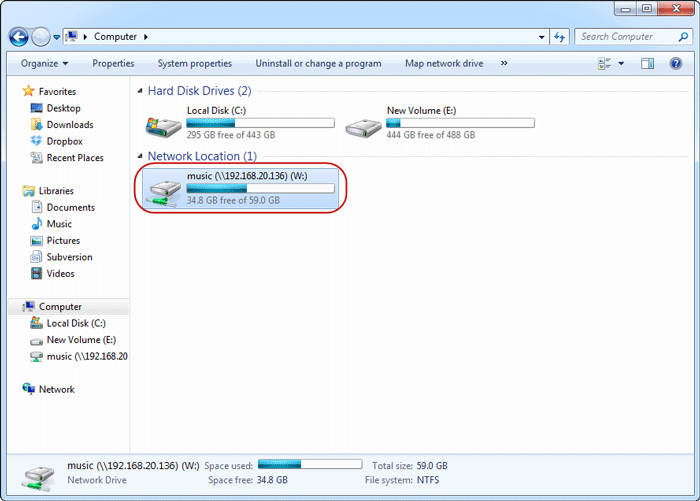Click the Network Location (1) heading
This screenshot has height=501, width=700.
pyautogui.click(x=202, y=156)
